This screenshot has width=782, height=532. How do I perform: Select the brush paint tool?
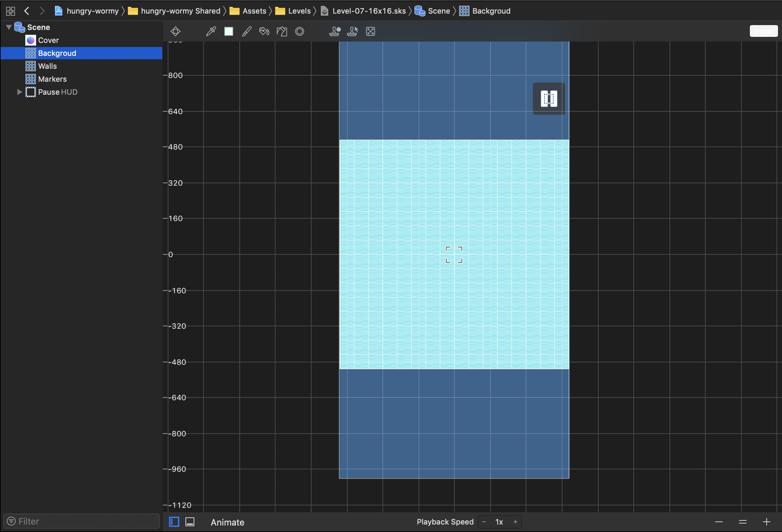coord(246,31)
